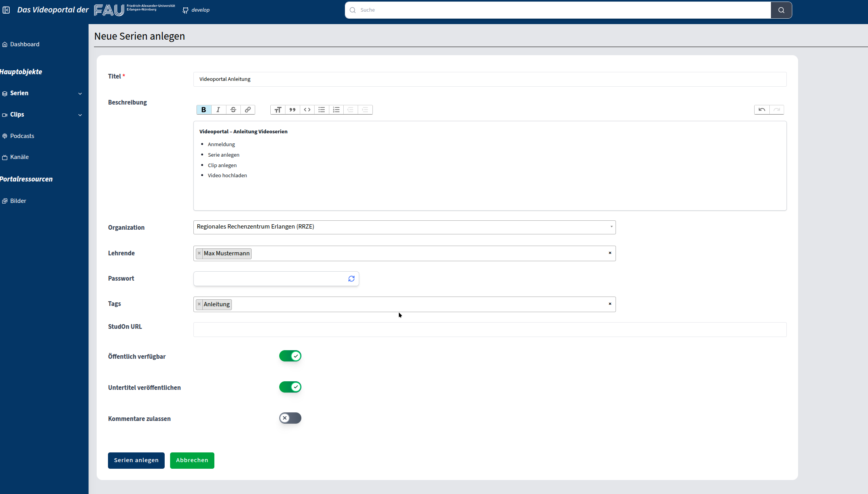Turn off Untertitel veröffentlichen

[x=290, y=387]
